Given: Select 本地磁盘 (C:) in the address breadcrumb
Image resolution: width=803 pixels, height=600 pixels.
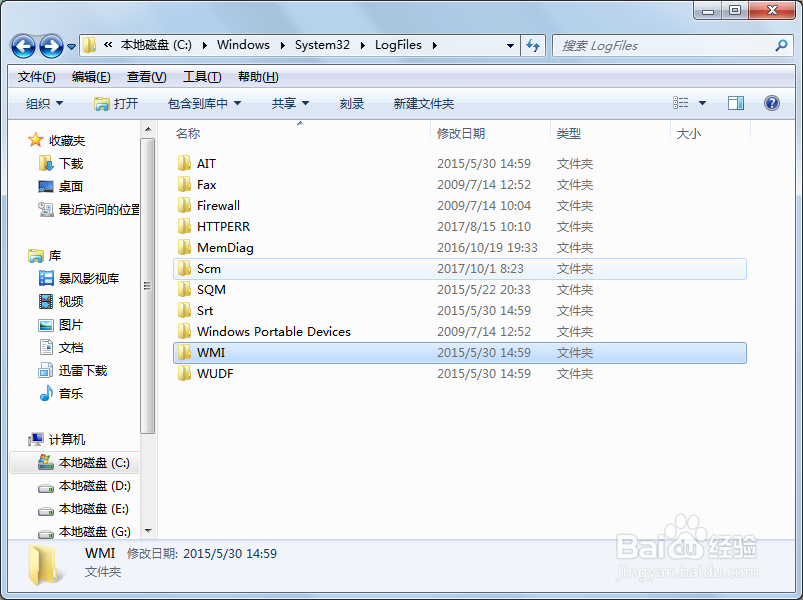Looking at the screenshot, I should pyautogui.click(x=156, y=45).
